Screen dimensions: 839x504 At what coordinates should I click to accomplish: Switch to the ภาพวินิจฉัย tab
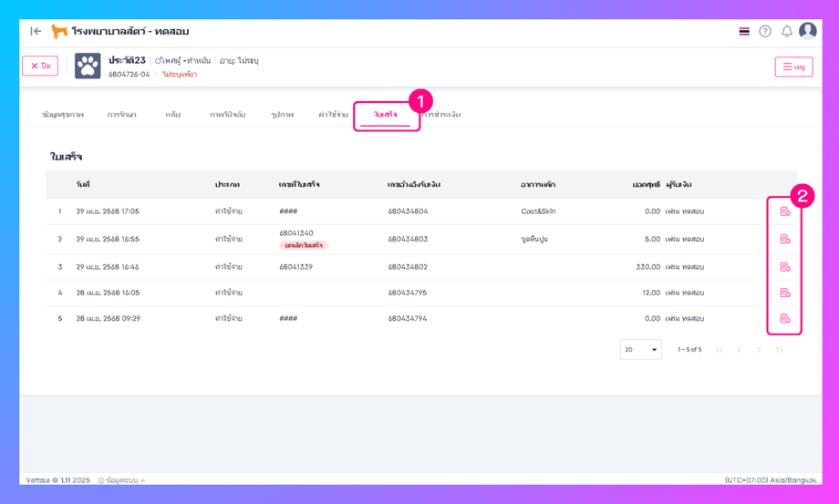click(227, 114)
